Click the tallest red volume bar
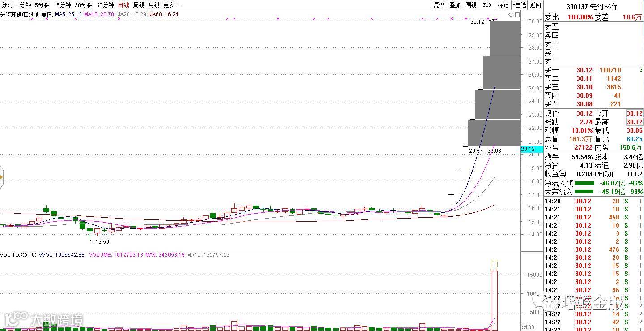This screenshot has height=331, width=644. [495, 300]
